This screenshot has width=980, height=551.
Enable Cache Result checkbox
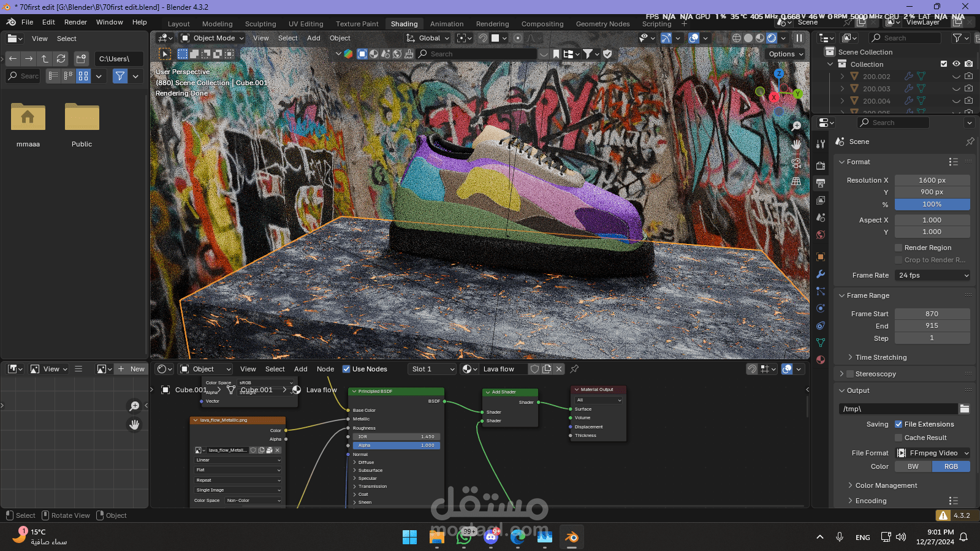pyautogui.click(x=898, y=438)
